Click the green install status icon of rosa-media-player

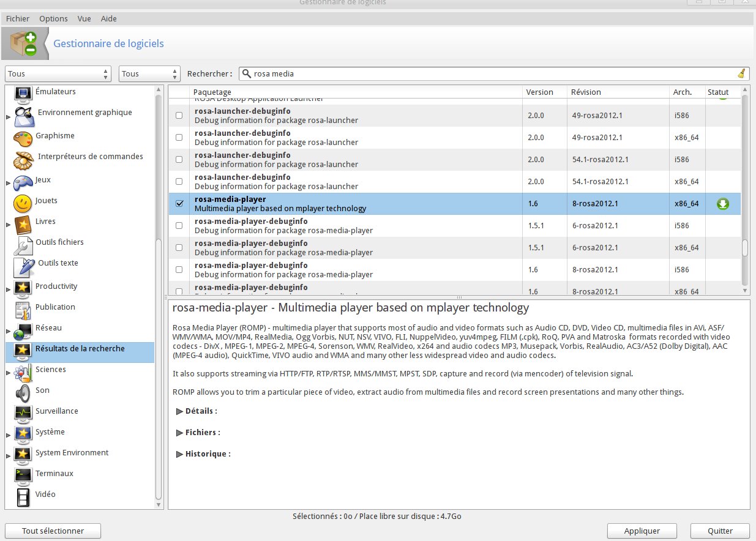pyautogui.click(x=722, y=204)
